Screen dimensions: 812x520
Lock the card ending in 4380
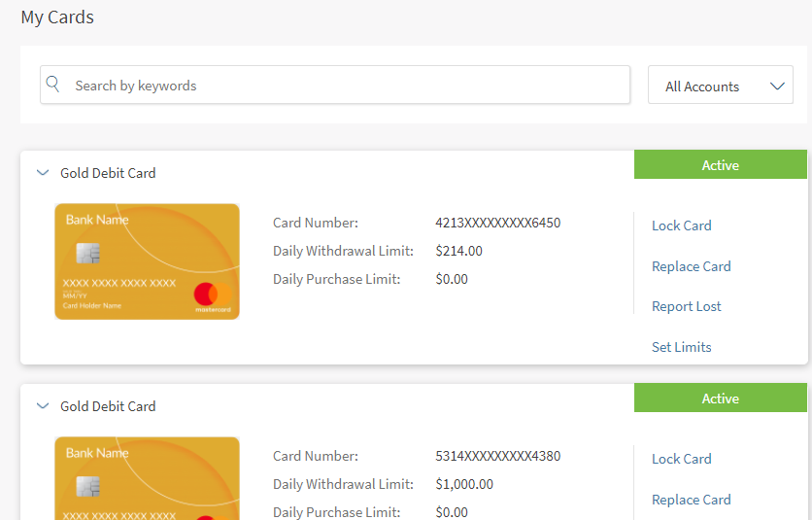tap(681, 459)
